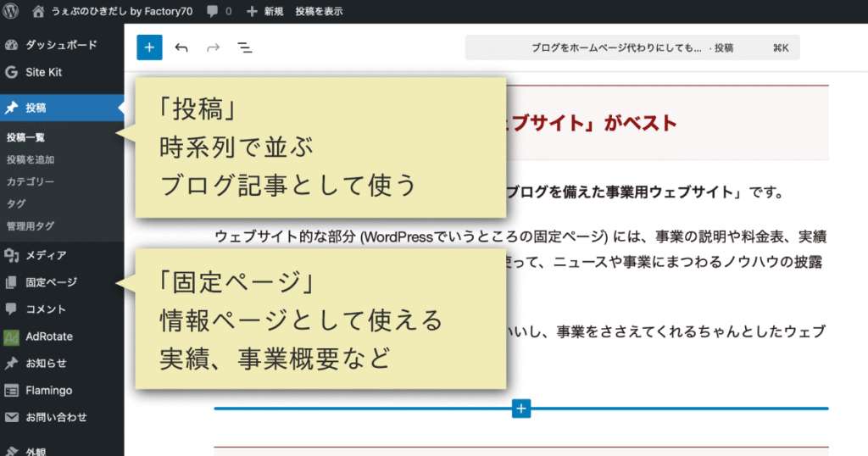Click 投稿を表示 in the admin bar

(x=319, y=12)
